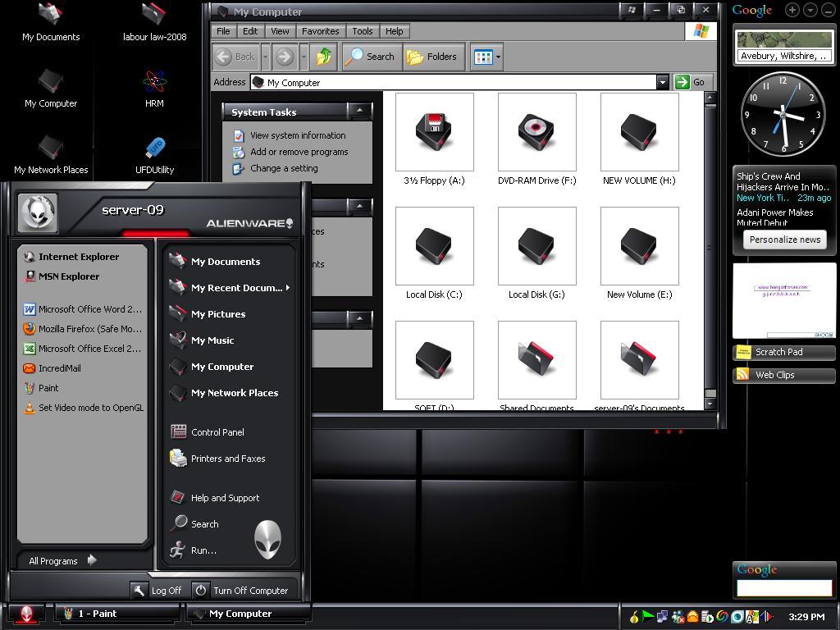Image resolution: width=840 pixels, height=630 pixels.
Task: Click the Google search input field
Action: coord(784,587)
